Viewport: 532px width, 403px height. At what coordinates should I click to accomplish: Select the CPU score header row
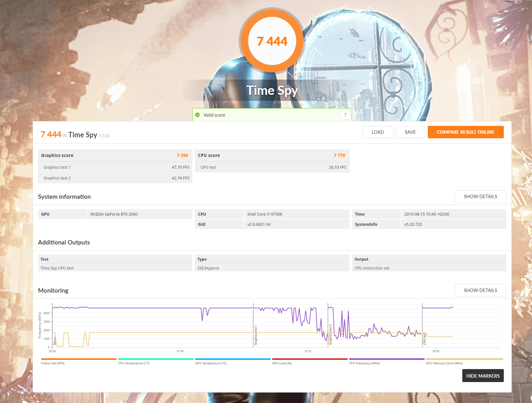click(272, 155)
